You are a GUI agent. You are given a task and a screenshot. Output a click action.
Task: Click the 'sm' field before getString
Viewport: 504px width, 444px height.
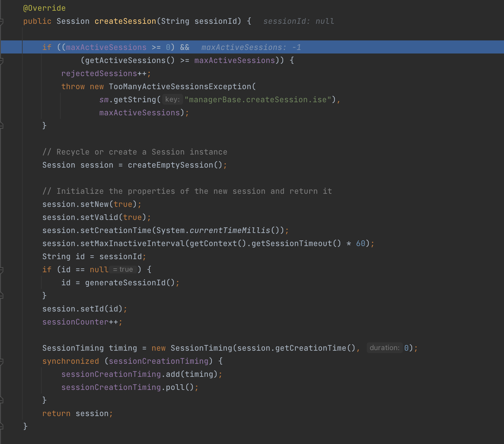pyautogui.click(x=104, y=100)
